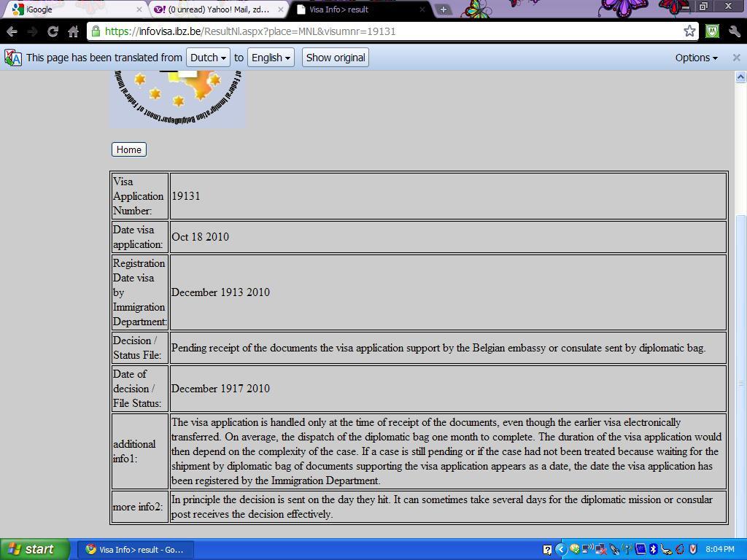Open a new browser tab
Image resolution: width=747 pixels, height=560 pixels.
pyautogui.click(x=443, y=9)
